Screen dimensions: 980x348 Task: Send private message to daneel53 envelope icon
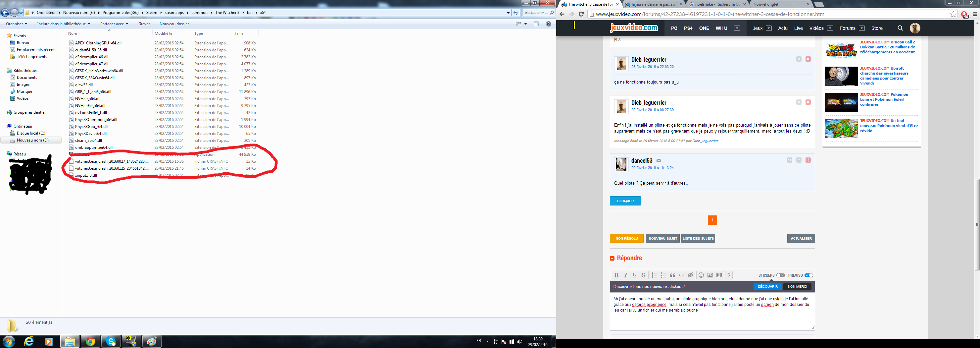pyautogui.click(x=659, y=160)
